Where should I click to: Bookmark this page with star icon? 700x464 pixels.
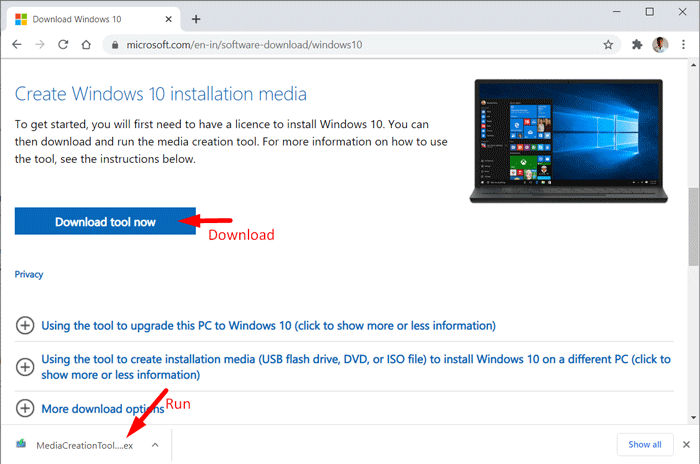click(x=608, y=45)
